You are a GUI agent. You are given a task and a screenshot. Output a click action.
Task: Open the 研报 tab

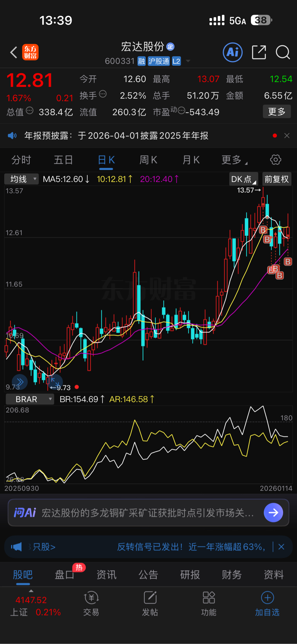pos(190,575)
